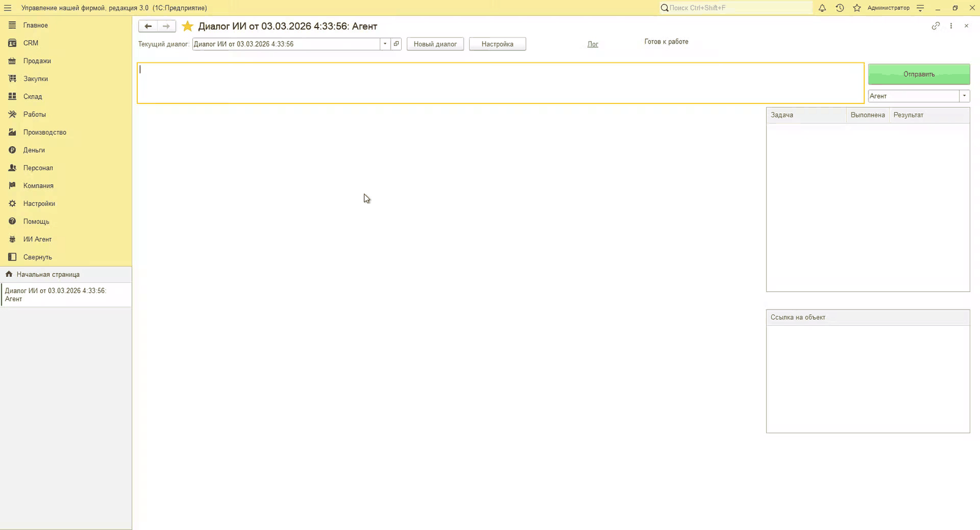Copy link to this form (chain icon)

[935, 26]
